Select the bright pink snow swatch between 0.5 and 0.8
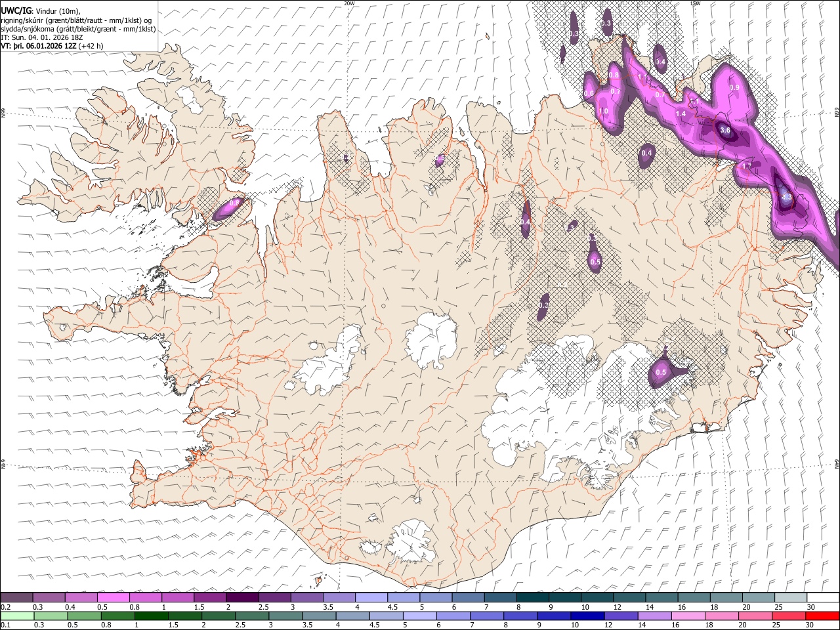The width and height of the screenshot is (840, 630). [113, 597]
